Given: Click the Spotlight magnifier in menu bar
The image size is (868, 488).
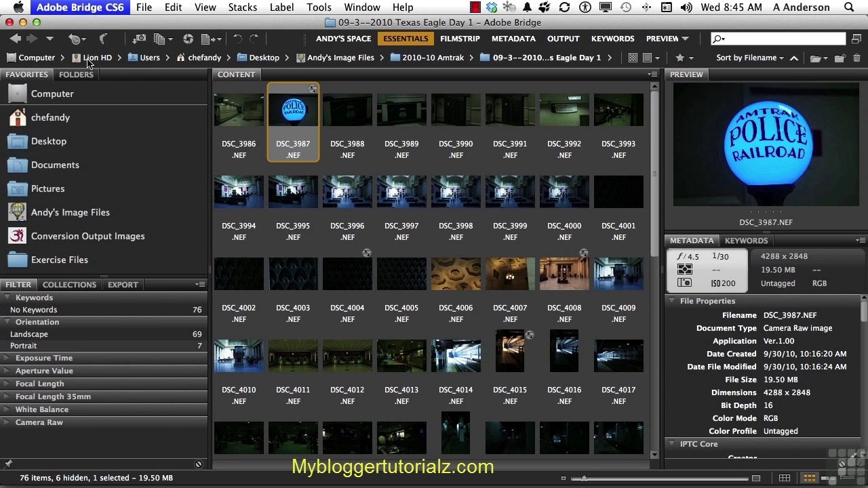Looking at the screenshot, I should click(849, 7).
